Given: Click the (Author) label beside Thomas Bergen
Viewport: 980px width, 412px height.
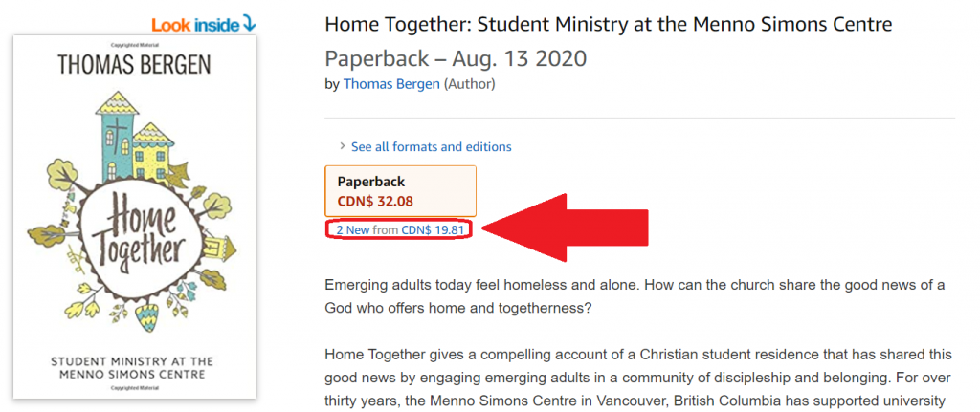Looking at the screenshot, I should click(x=469, y=84).
